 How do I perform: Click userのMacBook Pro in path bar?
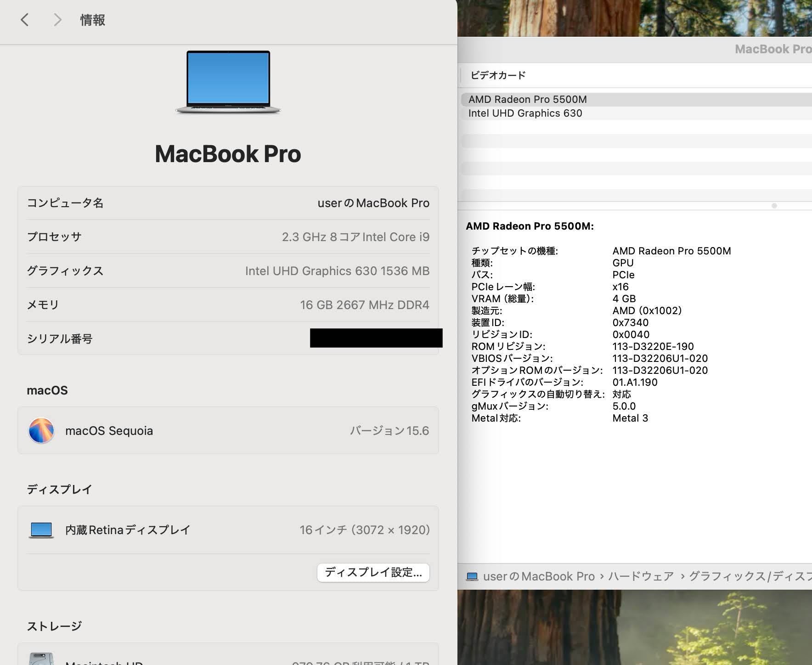[539, 576]
